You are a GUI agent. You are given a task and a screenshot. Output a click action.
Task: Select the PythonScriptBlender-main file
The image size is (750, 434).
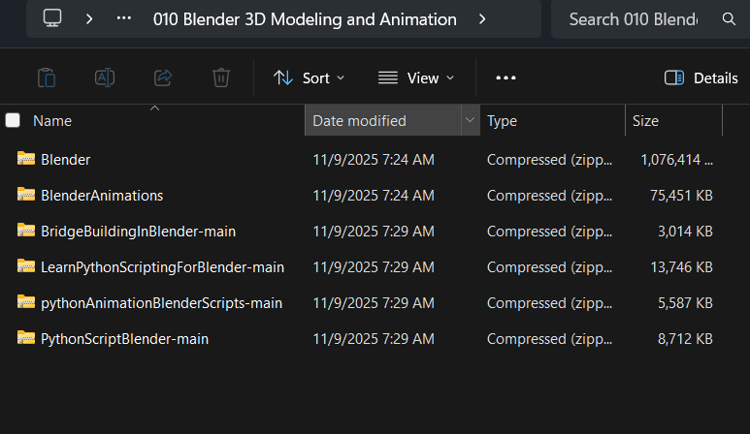tap(124, 339)
